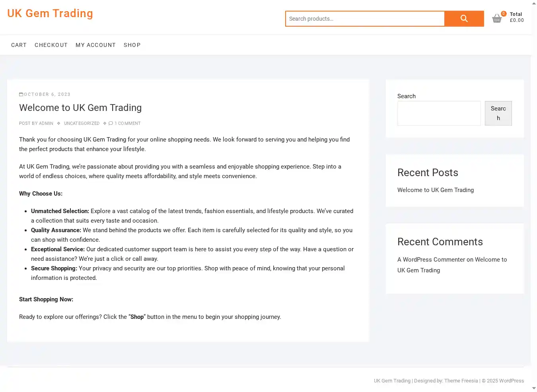The width and height of the screenshot is (537, 392).
Task: Click A WordPress Commenter link
Action: point(431,260)
